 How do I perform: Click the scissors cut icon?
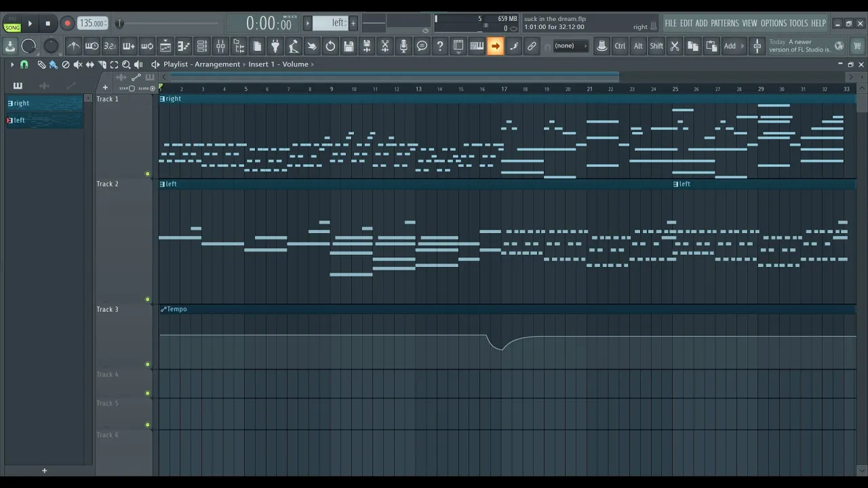point(675,46)
